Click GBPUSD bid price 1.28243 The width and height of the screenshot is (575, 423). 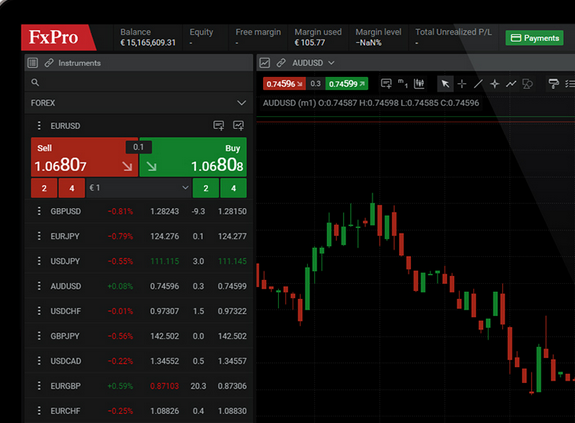165,211
